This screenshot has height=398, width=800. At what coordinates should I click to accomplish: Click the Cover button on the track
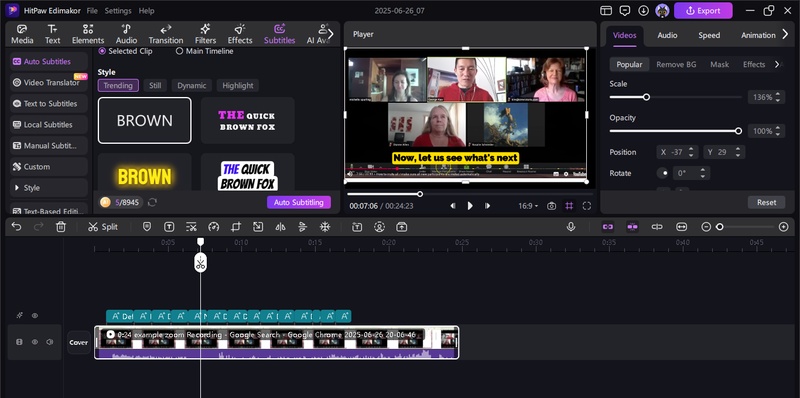pyautogui.click(x=79, y=342)
